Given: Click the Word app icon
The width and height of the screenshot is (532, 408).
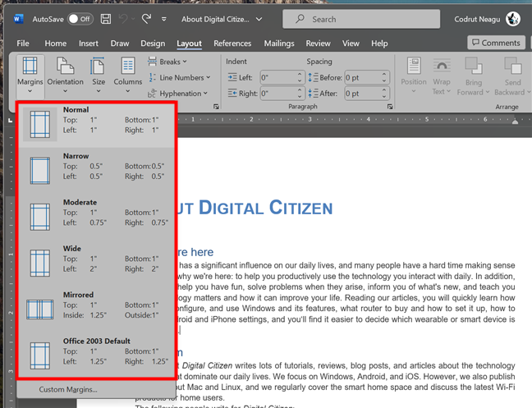Looking at the screenshot, I should pyautogui.click(x=18, y=19).
